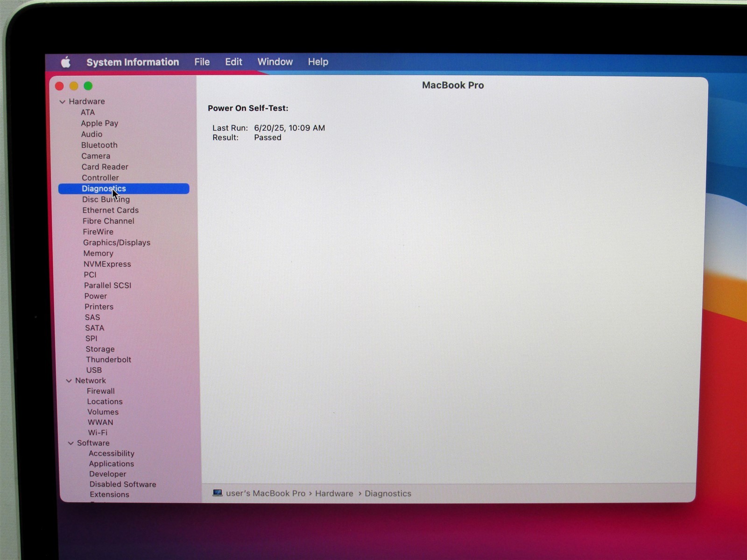Select Developer under Software

click(x=108, y=474)
